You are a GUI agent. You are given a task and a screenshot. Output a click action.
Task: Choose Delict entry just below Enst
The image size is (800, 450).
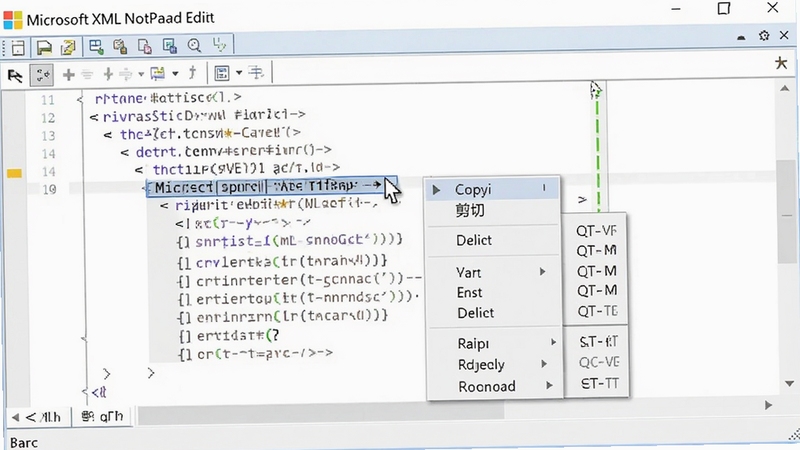(x=492, y=313)
